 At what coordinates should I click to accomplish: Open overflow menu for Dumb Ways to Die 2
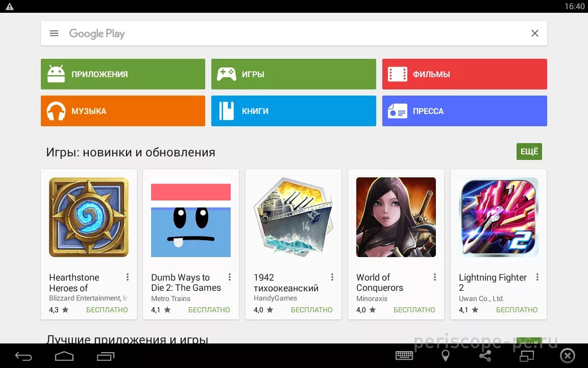230,277
